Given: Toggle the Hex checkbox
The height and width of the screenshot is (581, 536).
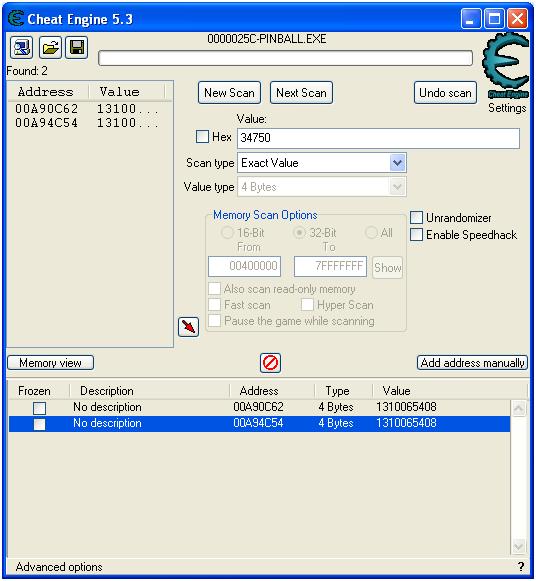Looking at the screenshot, I should click(x=202, y=136).
